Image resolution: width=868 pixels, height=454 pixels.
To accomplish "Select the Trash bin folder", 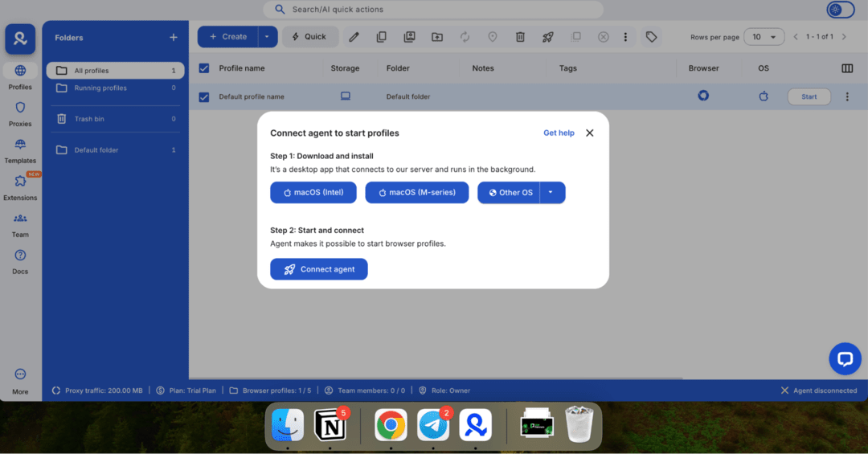I will 89,119.
